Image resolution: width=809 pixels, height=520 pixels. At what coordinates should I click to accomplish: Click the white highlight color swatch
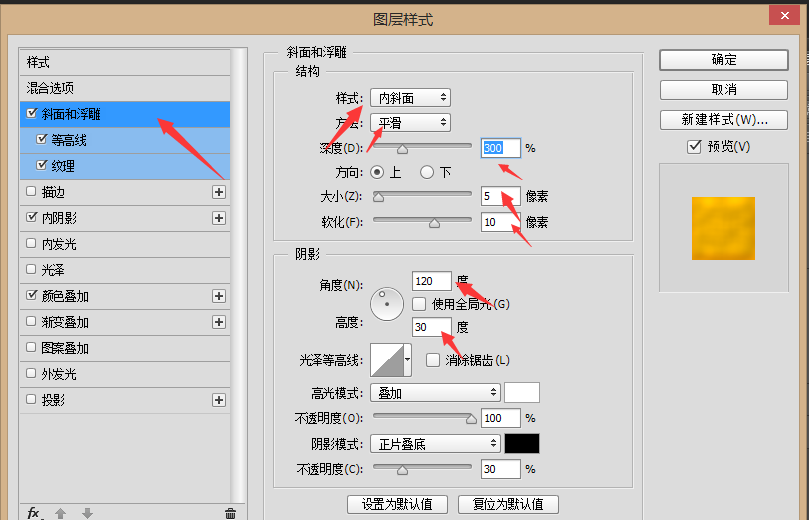click(522, 393)
